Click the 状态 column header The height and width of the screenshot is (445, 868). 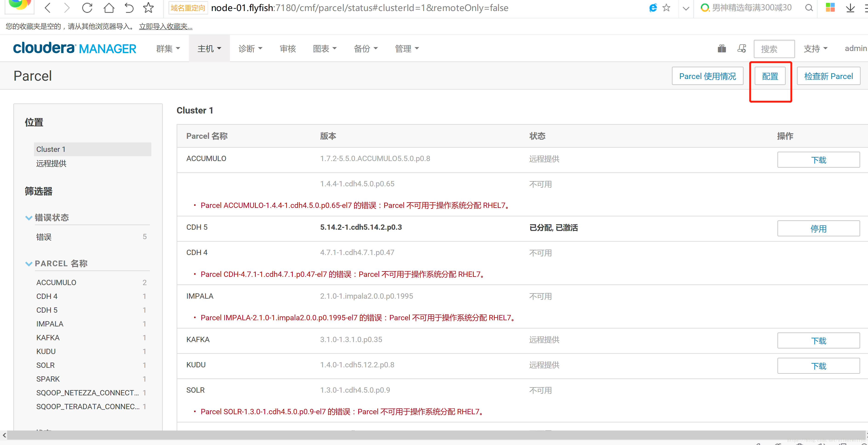point(537,136)
